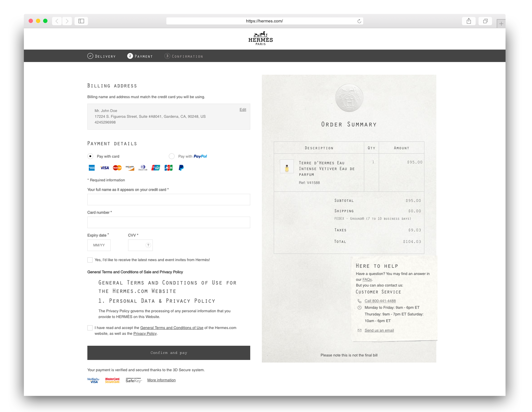Focus the Card number input field
Screen dimensions: 532x412
[x=169, y=222]
